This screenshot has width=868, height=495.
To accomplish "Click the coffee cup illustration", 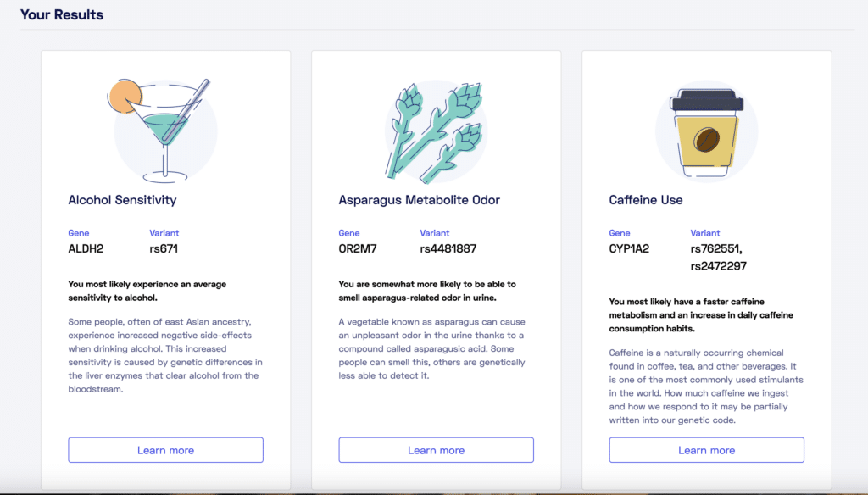I will (706, 136).
